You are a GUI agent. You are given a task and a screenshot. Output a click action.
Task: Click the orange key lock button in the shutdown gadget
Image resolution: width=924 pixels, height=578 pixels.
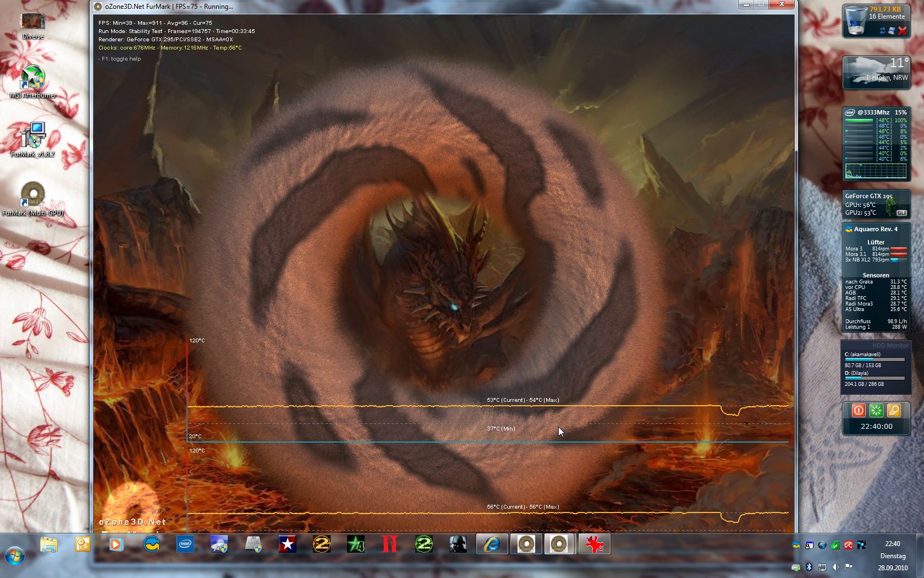[x=894, y=410]
